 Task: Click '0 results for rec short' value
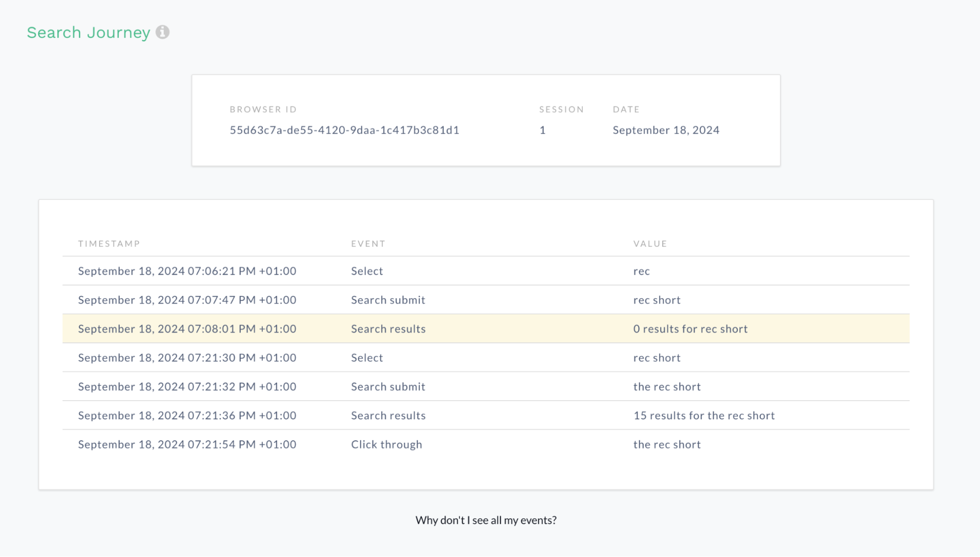coord(690,329)
